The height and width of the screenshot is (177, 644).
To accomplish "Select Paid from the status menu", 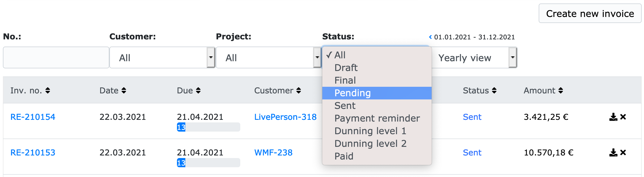I will pos(344,156).
